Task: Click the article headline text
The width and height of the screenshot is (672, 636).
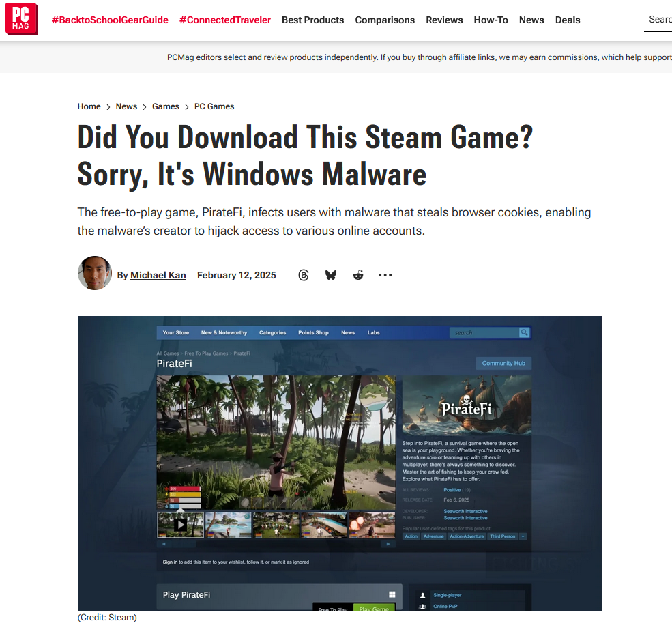Action: (305, 156)
